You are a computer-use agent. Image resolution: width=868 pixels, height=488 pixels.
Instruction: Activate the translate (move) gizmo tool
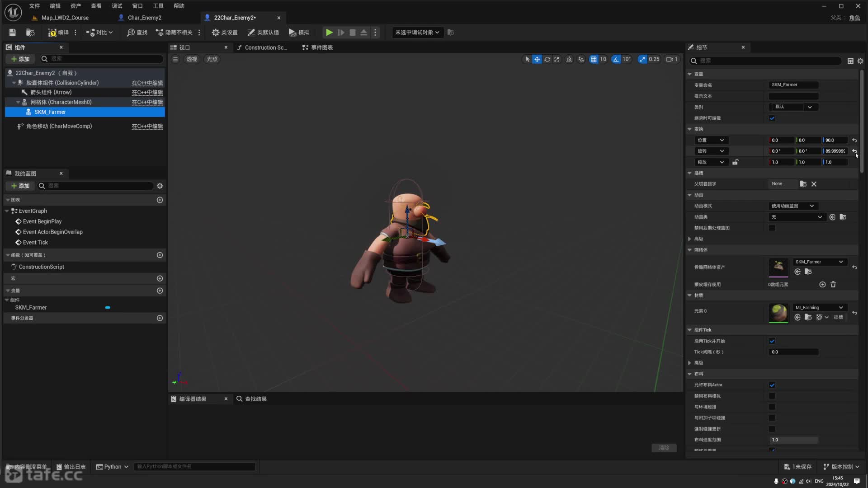tap(537, 59)
